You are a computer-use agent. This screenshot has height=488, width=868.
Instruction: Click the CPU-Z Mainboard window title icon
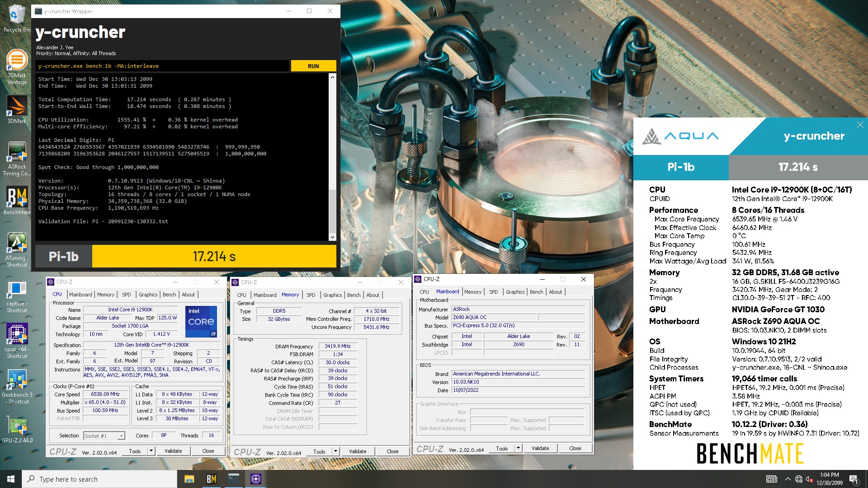click(x=418, y=279)
